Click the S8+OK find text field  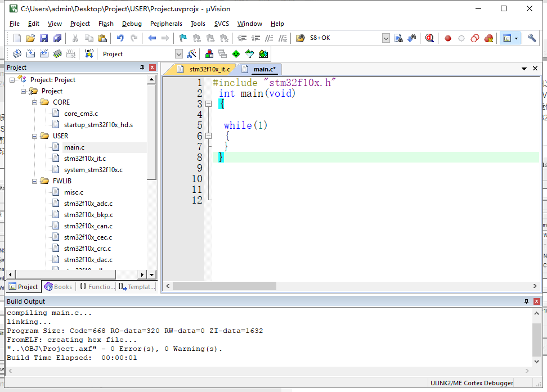click(x=345, y=38)
